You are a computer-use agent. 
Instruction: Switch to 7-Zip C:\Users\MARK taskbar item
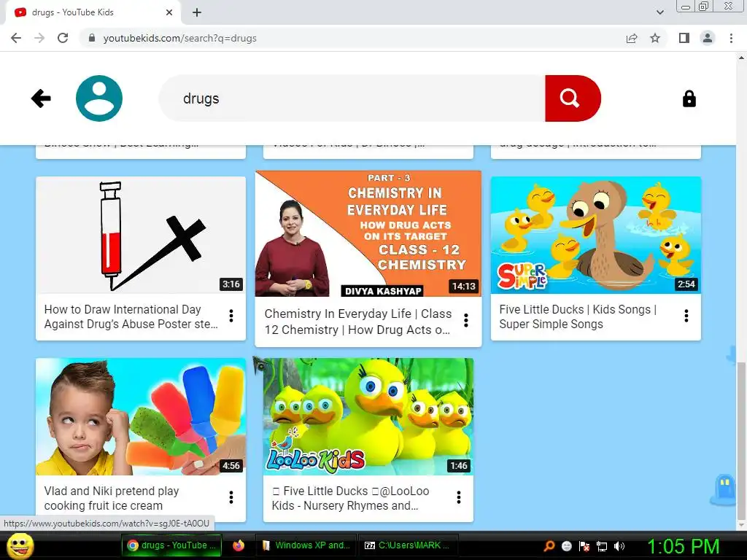tap(407, 545)
